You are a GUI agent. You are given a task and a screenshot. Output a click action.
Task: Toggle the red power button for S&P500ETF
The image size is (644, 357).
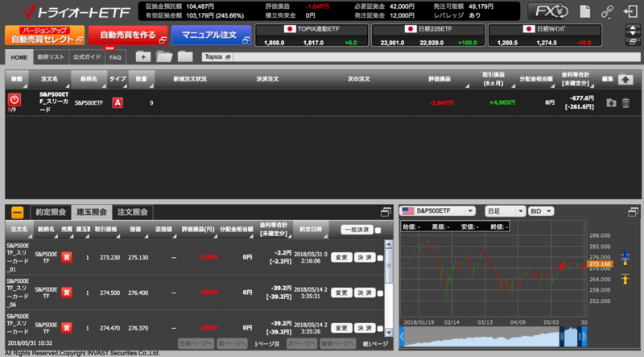14,100
